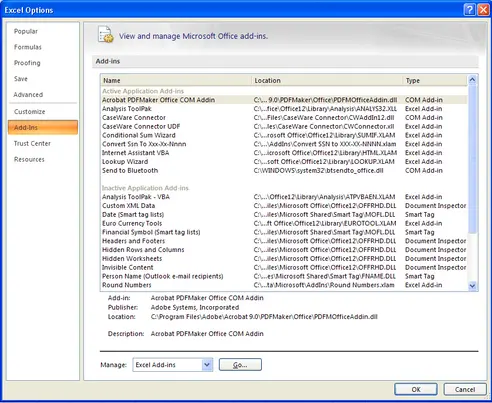Select the Invisible Content row
Screen dimensions: 492x403
coord(284,267)
